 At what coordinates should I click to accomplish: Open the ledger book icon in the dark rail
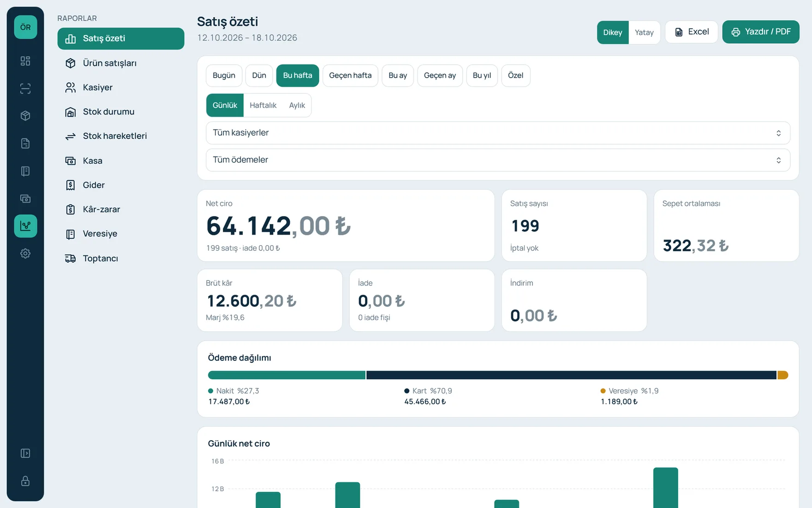point(25,171)
